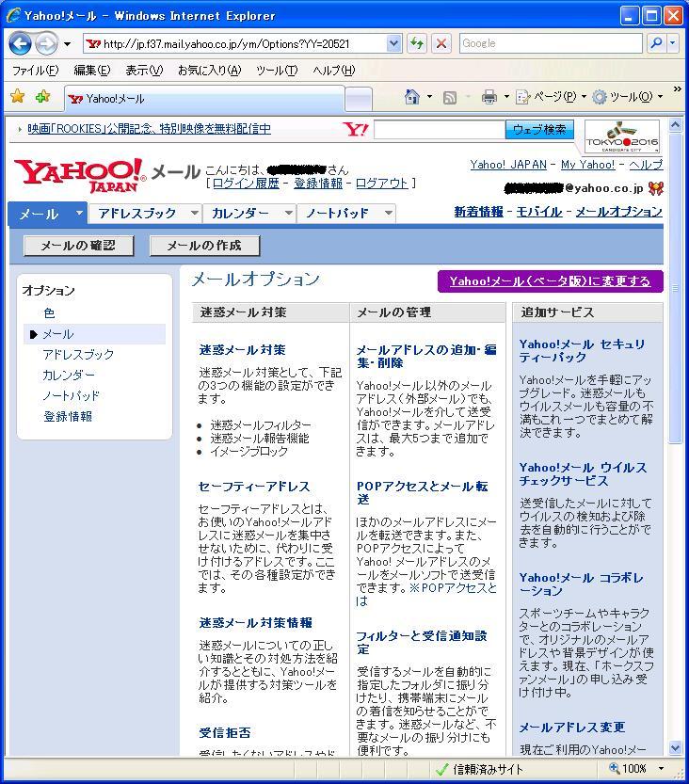This screenshot has height=784, width=689.
Task: Click the ツール(O) gear icon
Action: point(599,97)
